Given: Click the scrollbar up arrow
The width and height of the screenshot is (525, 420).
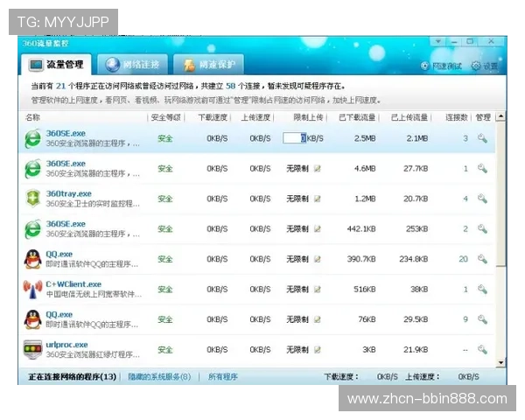Looking at the screenshot, I should coord(500,116).
